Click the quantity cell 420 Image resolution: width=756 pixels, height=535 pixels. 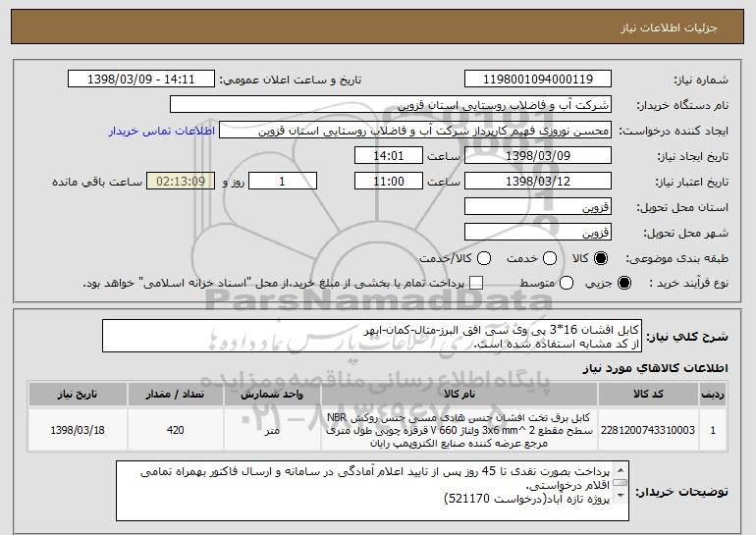[176, 430]
